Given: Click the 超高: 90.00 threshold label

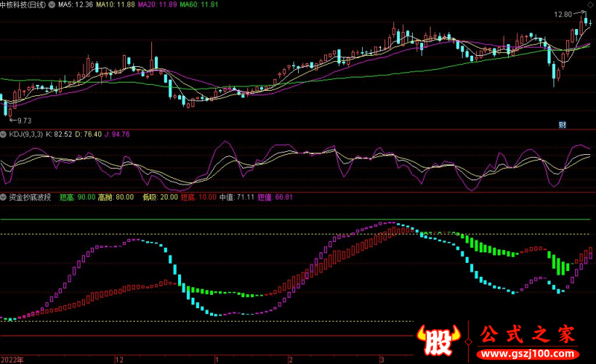Looking at the screenshot, I should coord(77,197).
